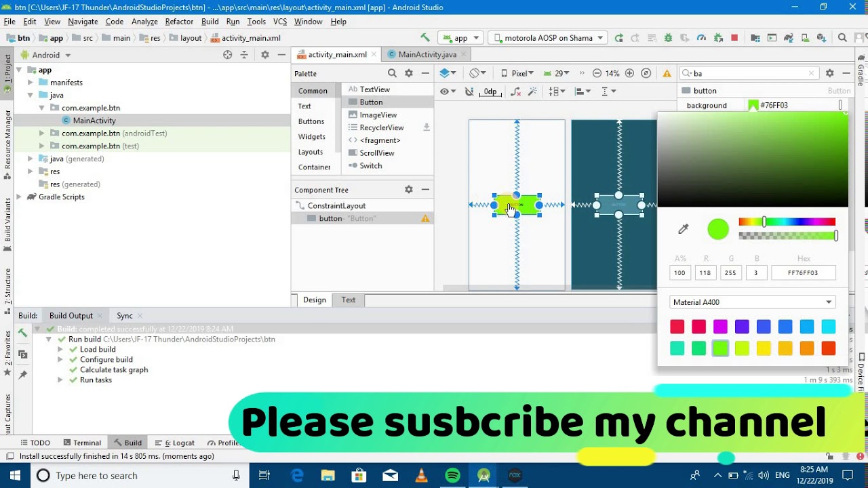This screenshot has height=488, width=868.
Task: Click Zoom out minus icon in designer
Action: 597,73
